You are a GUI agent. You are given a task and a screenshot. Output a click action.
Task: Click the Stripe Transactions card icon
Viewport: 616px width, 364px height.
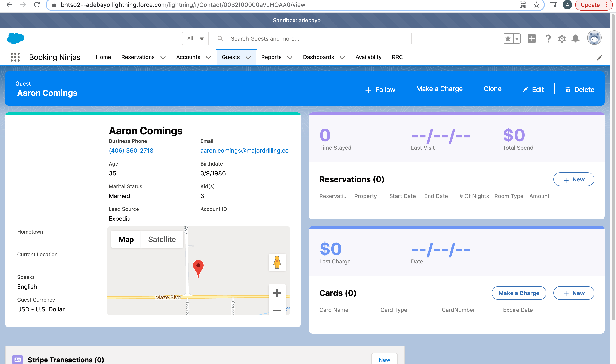click(x=17, y=359)
